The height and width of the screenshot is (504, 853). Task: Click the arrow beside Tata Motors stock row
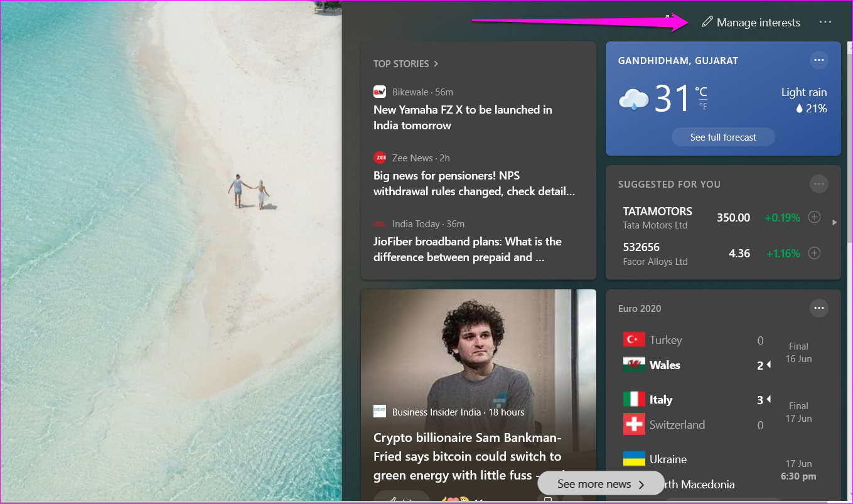click(834, 222)
